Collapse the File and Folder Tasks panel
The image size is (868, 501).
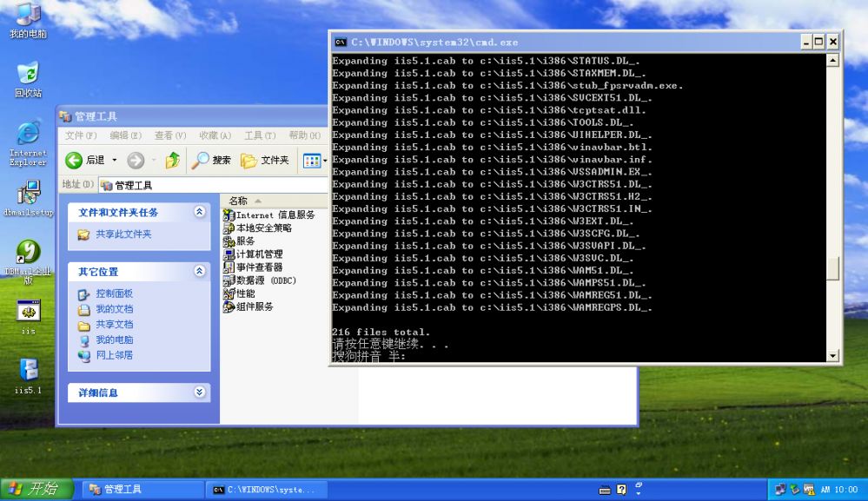pyautogui.click(x=200, y=212)
